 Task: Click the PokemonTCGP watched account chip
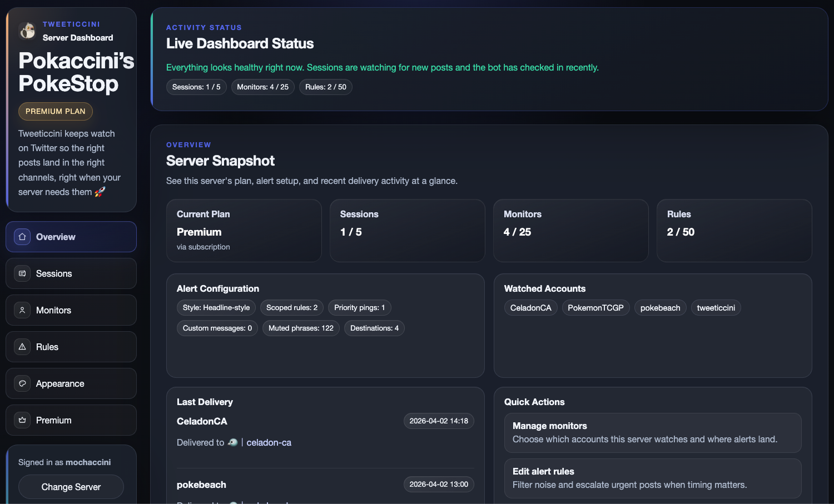pos(596,308)
